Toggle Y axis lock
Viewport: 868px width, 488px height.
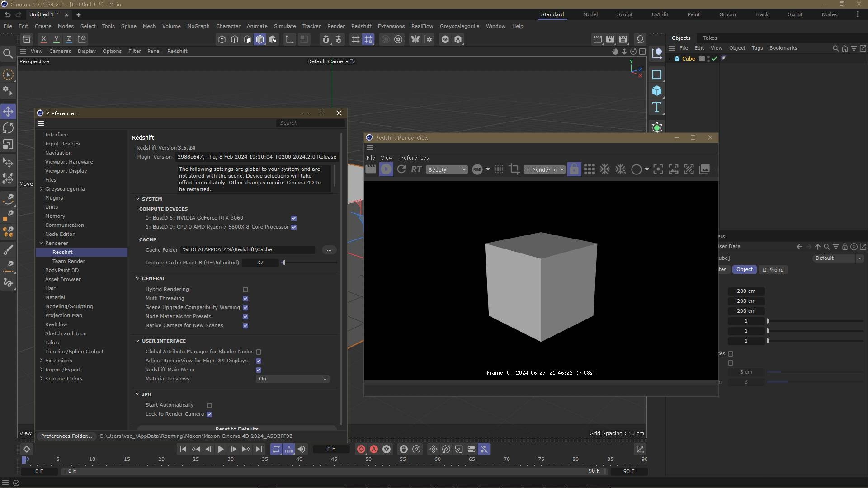click(57, 39)
